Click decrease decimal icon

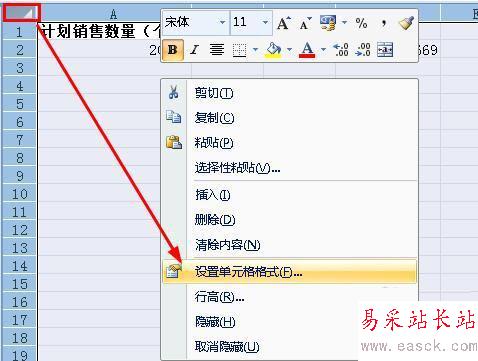[363, 50]
